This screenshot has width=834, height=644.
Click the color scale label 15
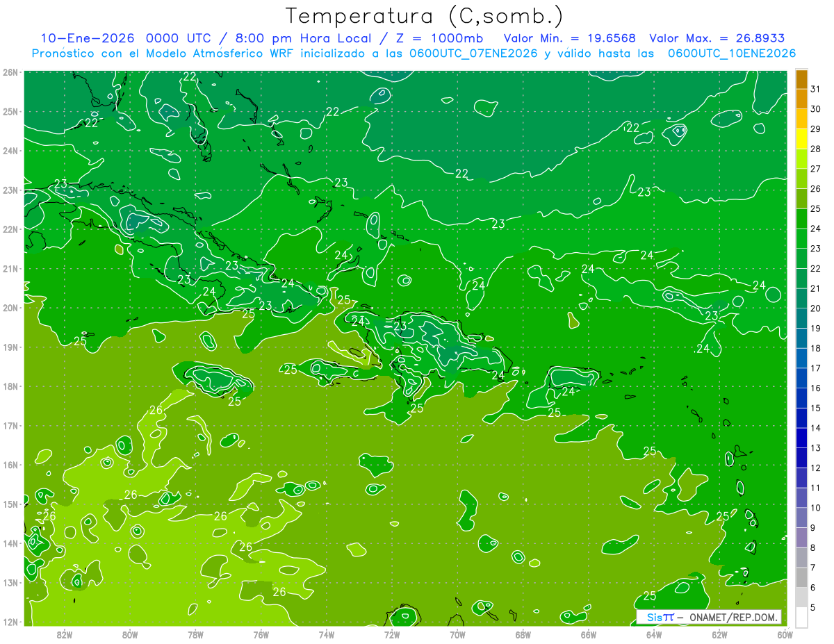click(815, 408)
